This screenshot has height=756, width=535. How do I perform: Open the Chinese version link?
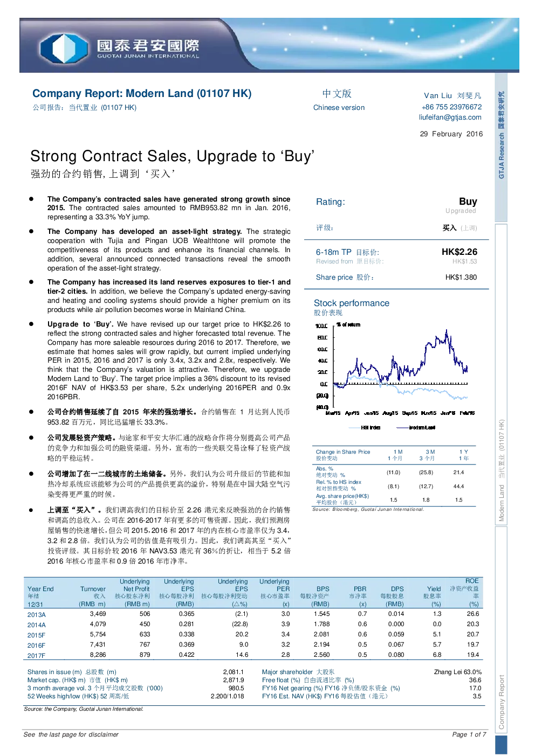[x=339, y=108]
